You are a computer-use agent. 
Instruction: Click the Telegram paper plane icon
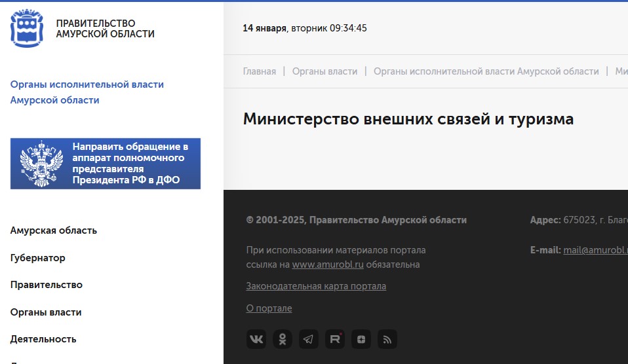tap(309, 339)
